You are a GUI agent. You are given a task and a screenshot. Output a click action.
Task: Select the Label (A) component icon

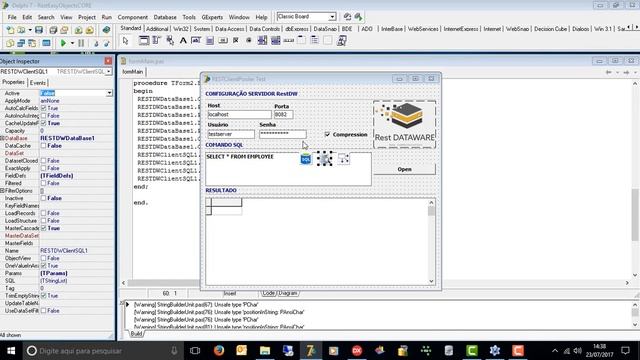[183, 40]
